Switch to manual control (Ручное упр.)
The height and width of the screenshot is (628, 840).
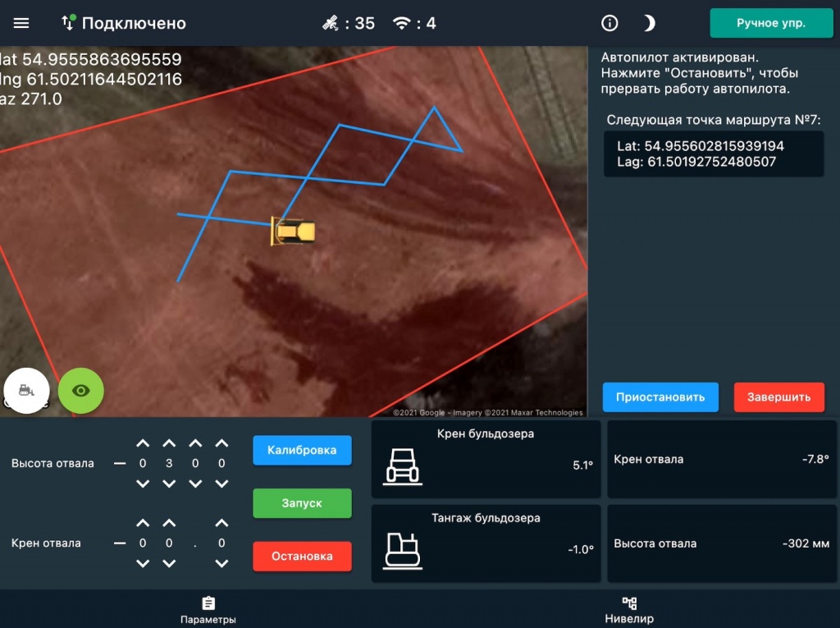[x=770, y=23]
